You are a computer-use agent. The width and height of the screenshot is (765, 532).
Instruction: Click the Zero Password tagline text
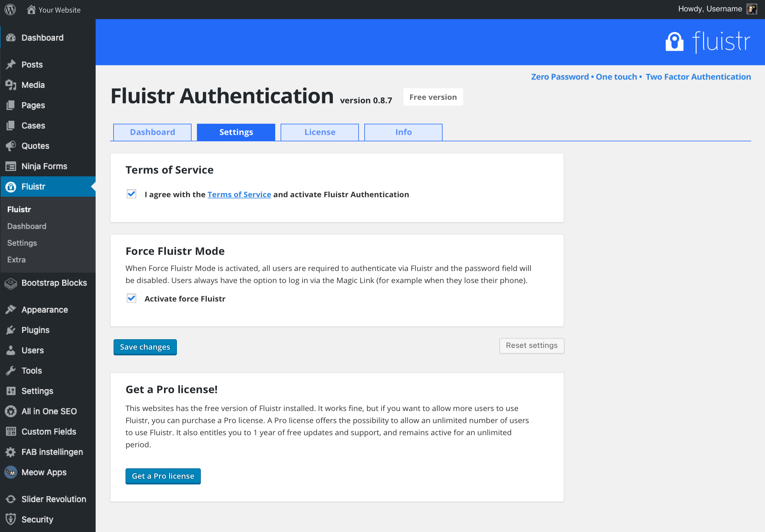click(x=560, y=77)
